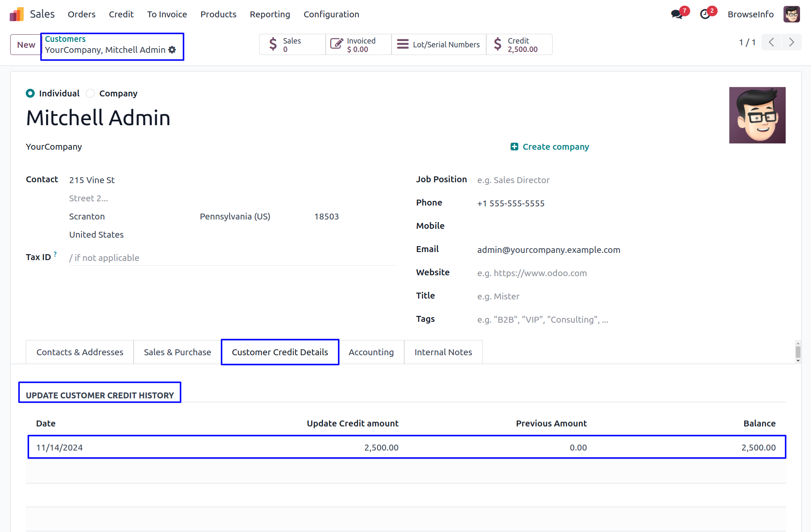Screen dimensions: 811x532
Task: Click the New button
Action: [26, 45]
